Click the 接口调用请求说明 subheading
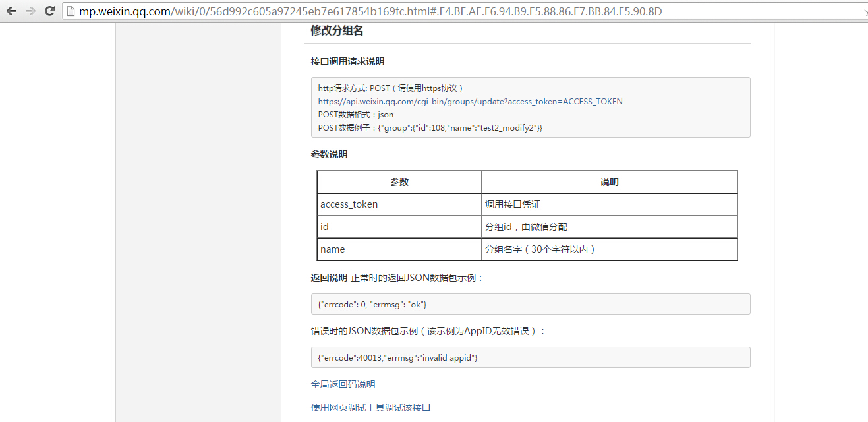The image size is (868, 422). [x=347, y=61]
